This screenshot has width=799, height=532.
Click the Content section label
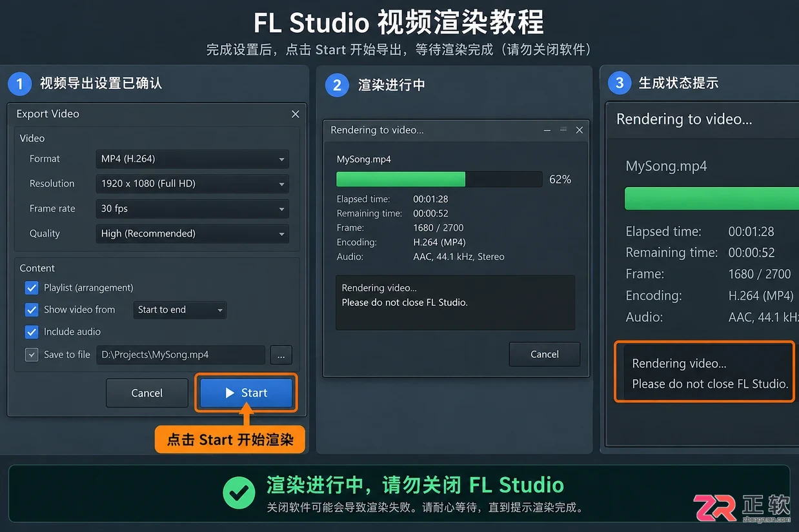point(37,268)
